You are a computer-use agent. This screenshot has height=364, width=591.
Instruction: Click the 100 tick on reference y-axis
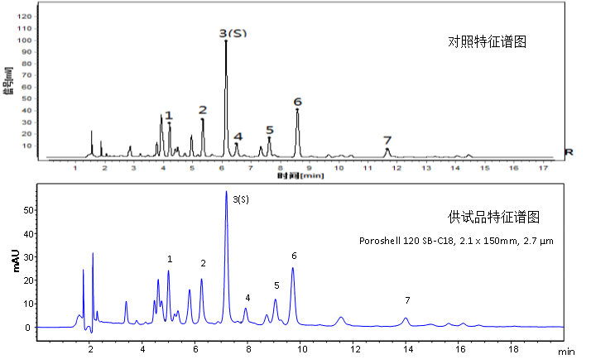[25, 41]
